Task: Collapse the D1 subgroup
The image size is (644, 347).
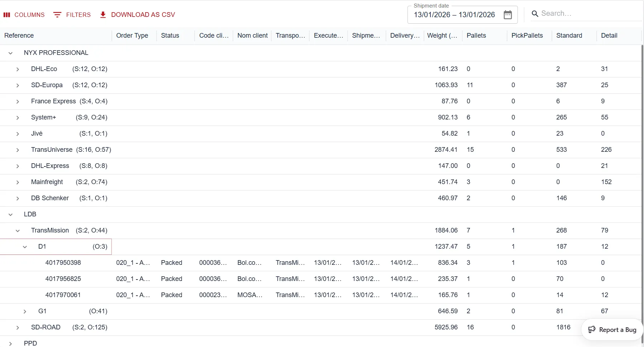Action: [25, 247]
